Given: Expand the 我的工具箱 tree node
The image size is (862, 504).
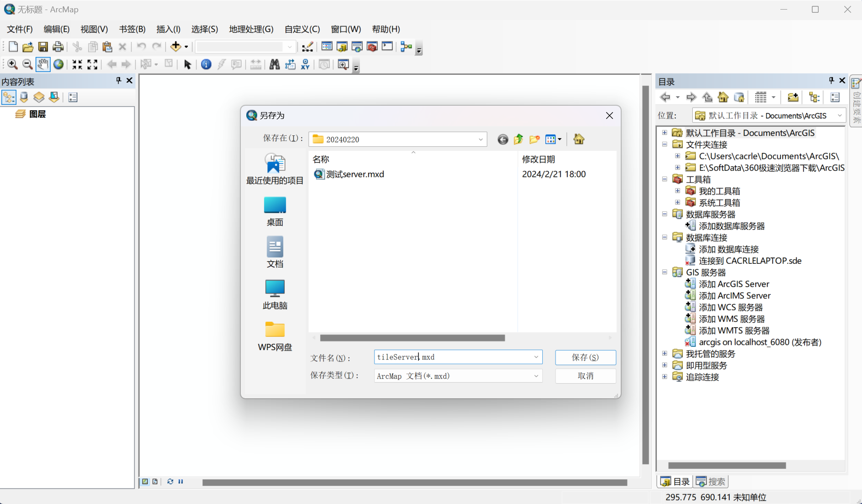Looking at the screenshot, I should click(678, 191).
